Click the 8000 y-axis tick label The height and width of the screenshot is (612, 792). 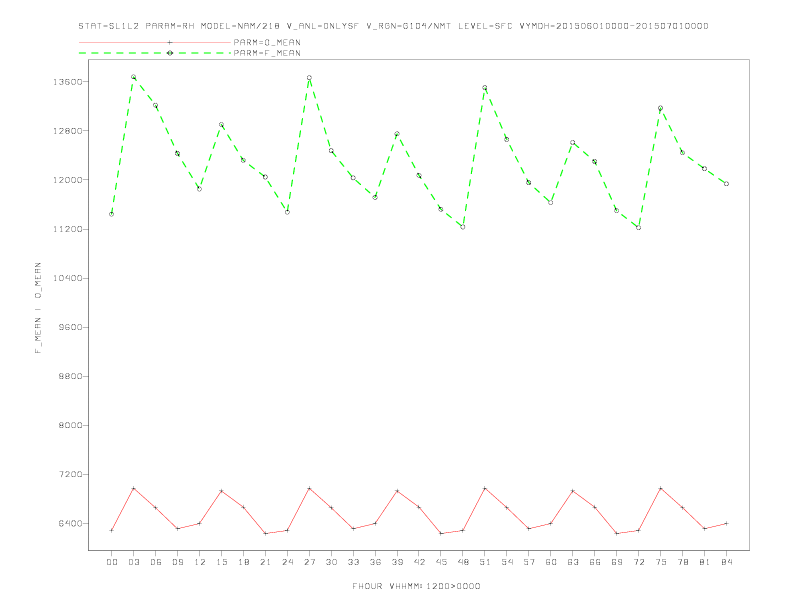point(70,425)
